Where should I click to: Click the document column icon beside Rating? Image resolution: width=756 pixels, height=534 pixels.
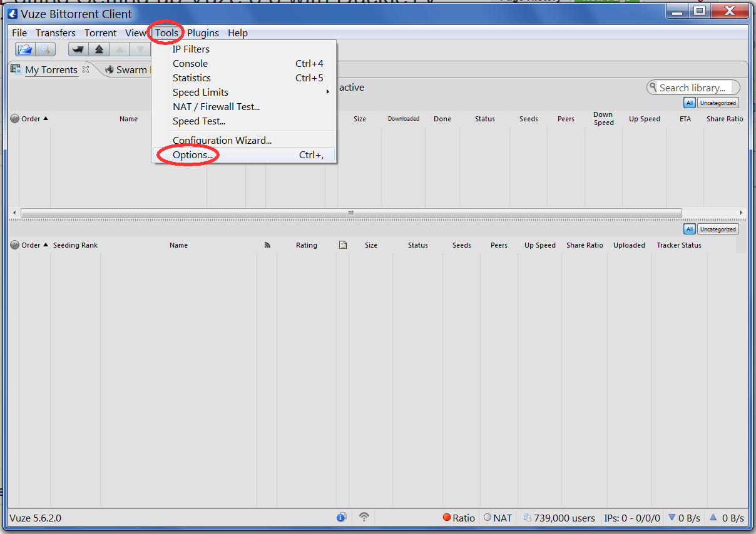click(343, 245)
